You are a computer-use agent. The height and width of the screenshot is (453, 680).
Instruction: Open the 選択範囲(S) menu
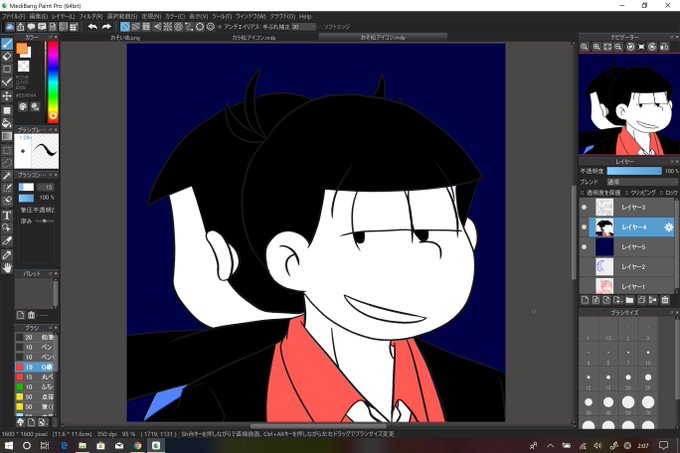click(x=122, y=16)
